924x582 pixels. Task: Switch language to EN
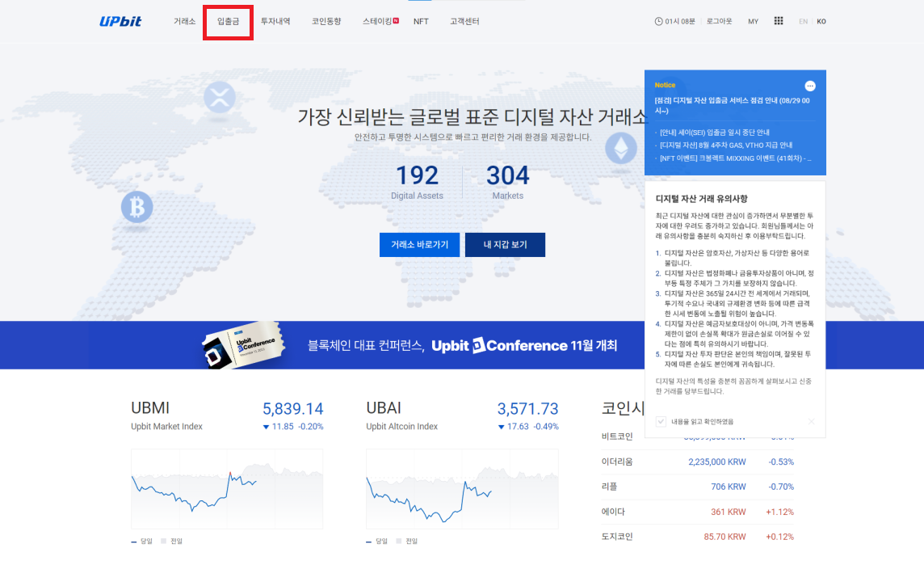[803, 21]
